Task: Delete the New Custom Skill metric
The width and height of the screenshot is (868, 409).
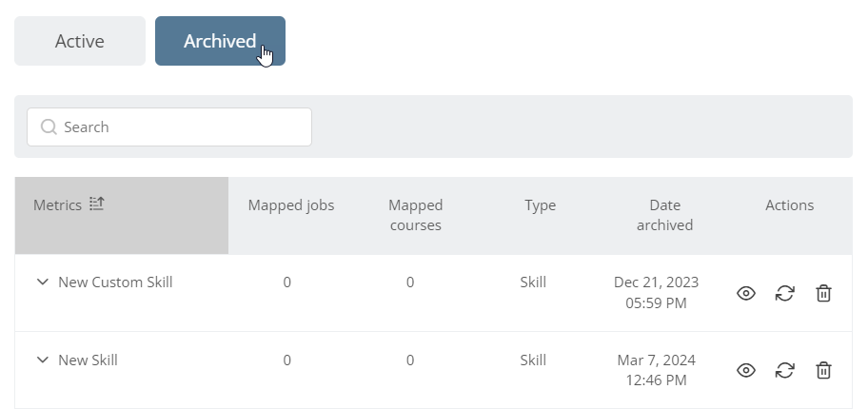Action: (823, 293)
